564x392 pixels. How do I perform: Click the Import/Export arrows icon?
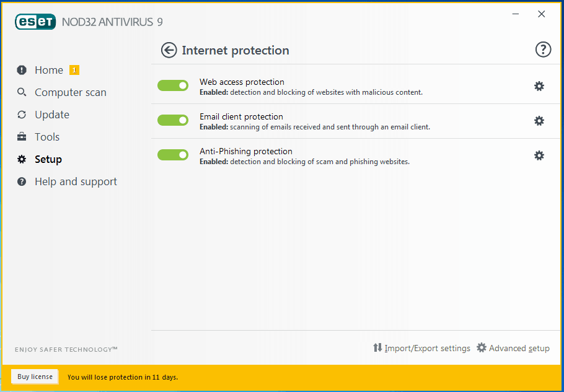(x=377, y=348)
